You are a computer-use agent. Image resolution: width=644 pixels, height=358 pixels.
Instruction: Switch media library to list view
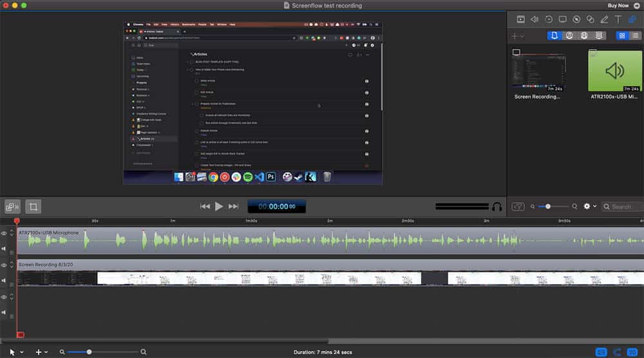[636, 35]
